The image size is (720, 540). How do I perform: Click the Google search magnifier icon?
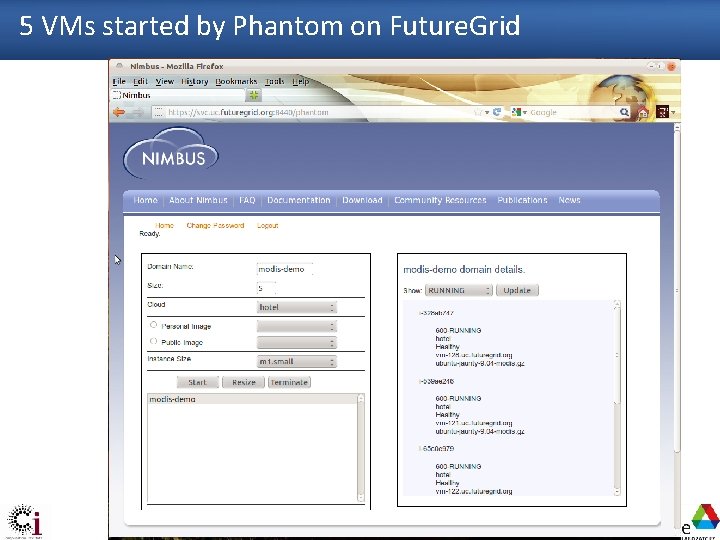[624, 112]
